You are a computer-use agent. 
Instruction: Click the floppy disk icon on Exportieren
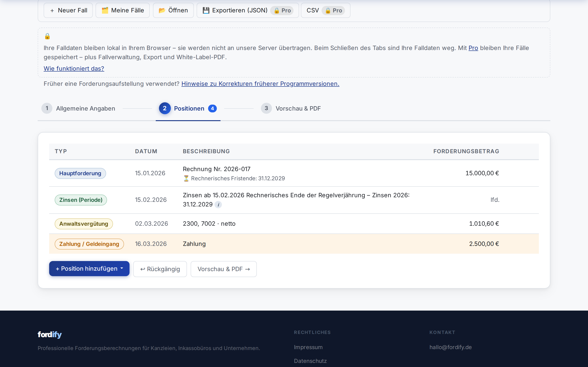point(206,11)
